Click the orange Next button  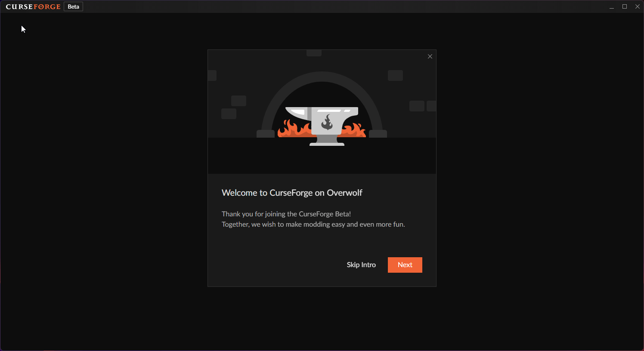(405, 265)
